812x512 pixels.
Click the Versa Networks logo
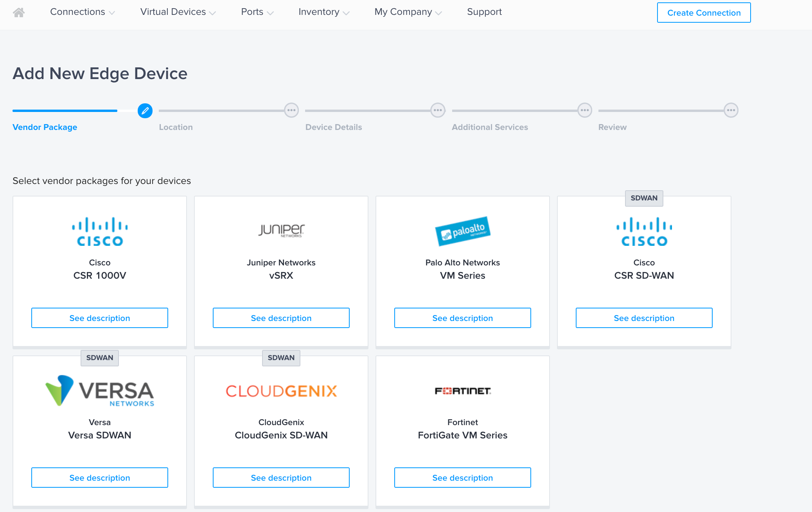[x=100, y=391]
